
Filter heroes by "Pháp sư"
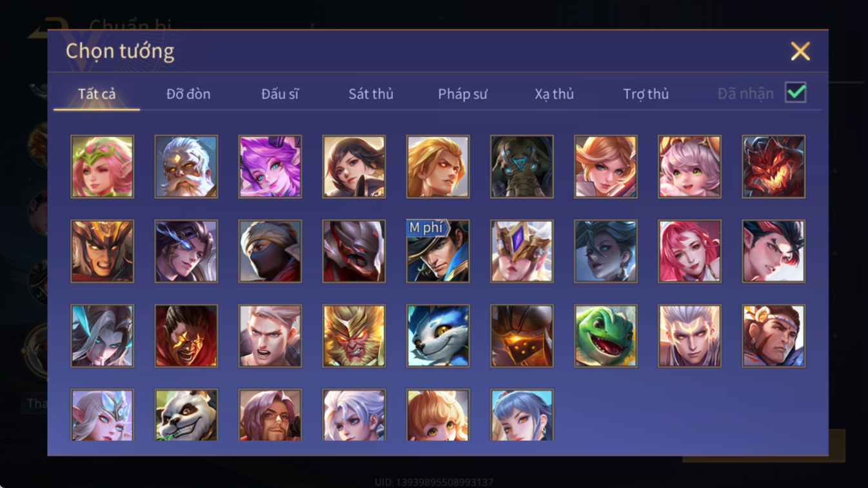tap(462, 94)
